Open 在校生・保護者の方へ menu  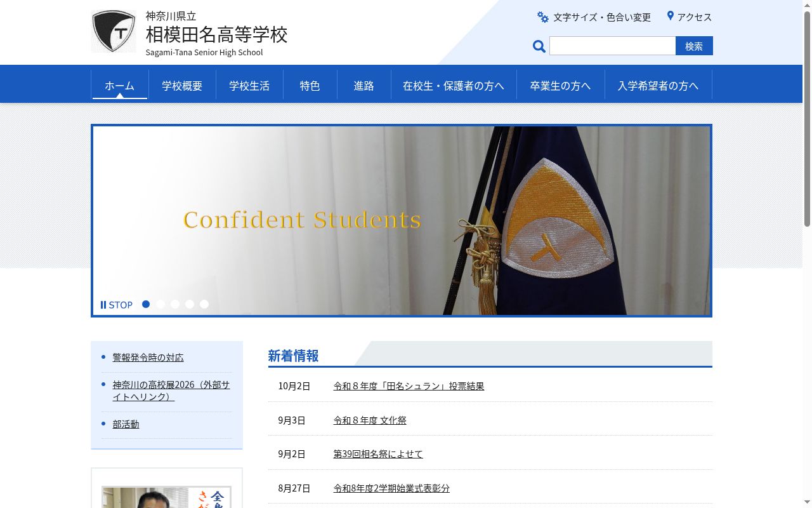pyautogui.click(x=454, y=85)
